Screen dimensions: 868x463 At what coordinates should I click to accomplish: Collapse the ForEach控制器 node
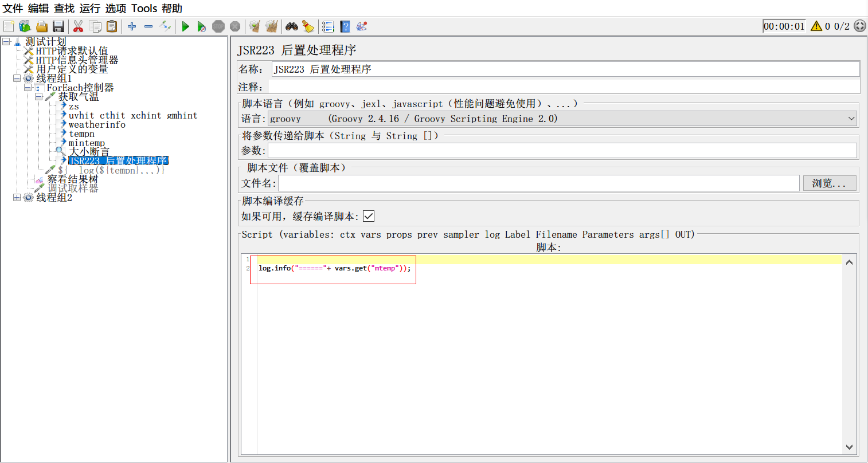tap(28, 88)
